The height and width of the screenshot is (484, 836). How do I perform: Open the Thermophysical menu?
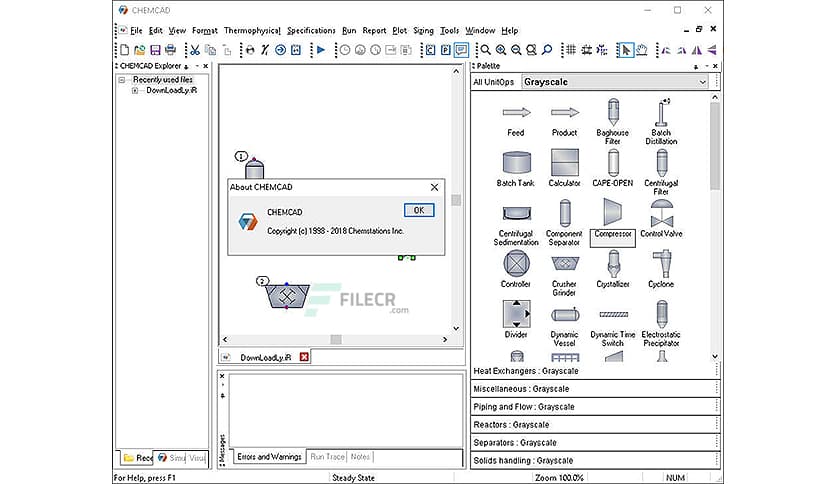pyautogui.click(x=252, y=30)
